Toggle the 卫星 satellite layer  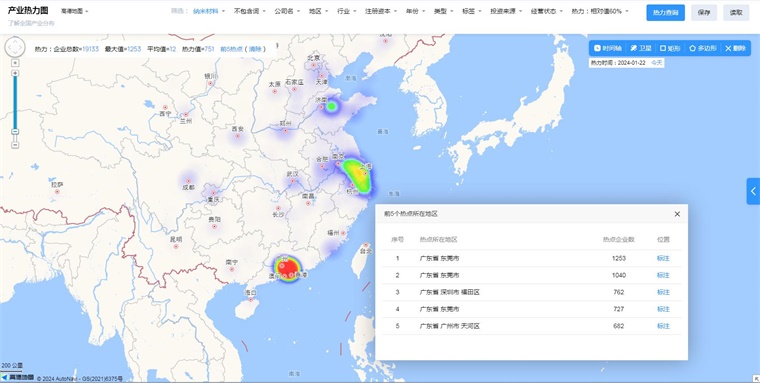pyautogui.click(x=641, y=48)
